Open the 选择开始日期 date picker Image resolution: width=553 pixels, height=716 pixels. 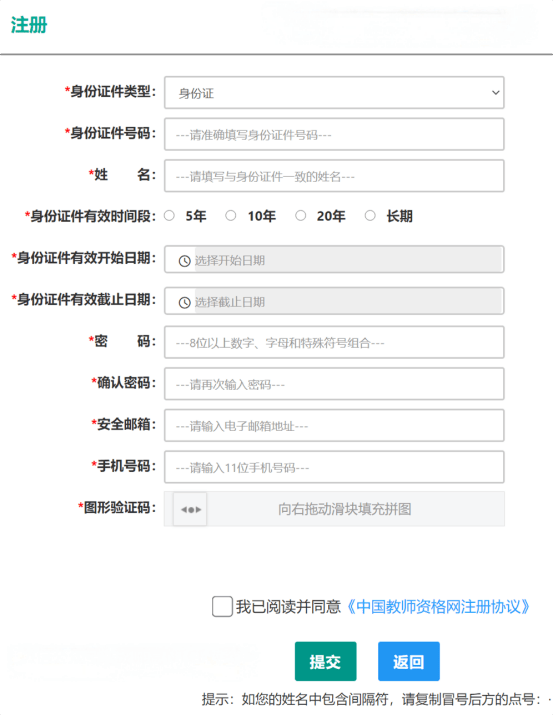pyautogui.click(x=334, y=259)
